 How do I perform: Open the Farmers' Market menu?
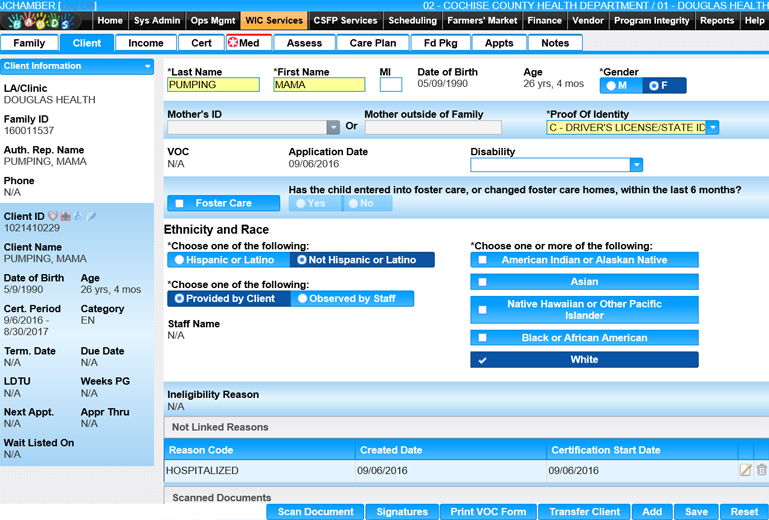482,20
